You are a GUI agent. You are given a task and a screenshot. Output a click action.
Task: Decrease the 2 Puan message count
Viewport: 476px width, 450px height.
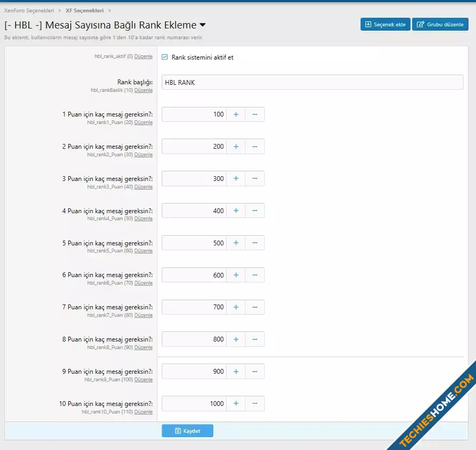click(255, 147)
